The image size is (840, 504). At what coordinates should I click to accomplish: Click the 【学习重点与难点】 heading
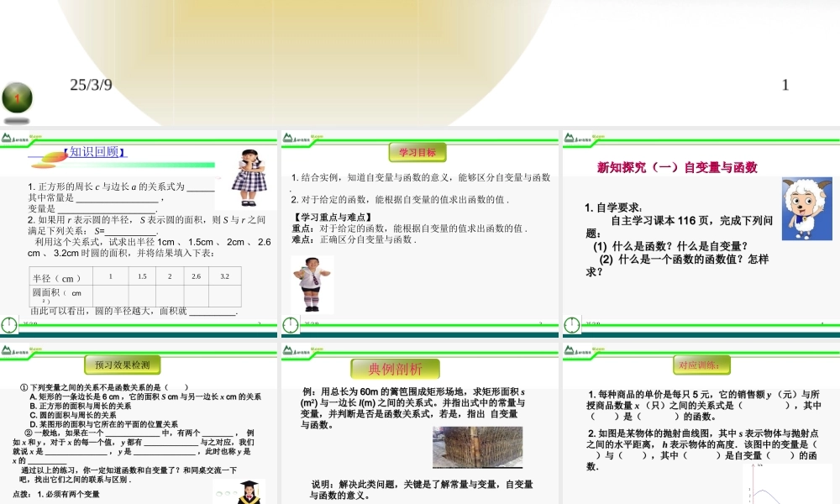tap(333, 217)
